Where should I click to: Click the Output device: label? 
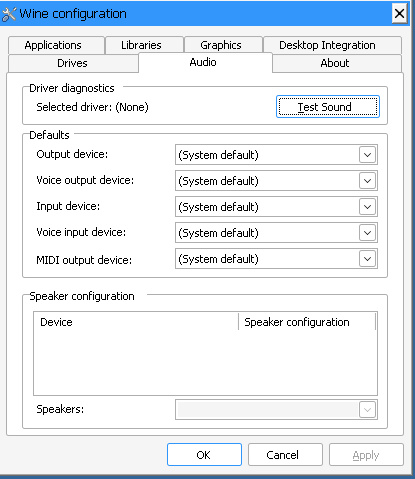pyautogui.click(x=72, y=154)
